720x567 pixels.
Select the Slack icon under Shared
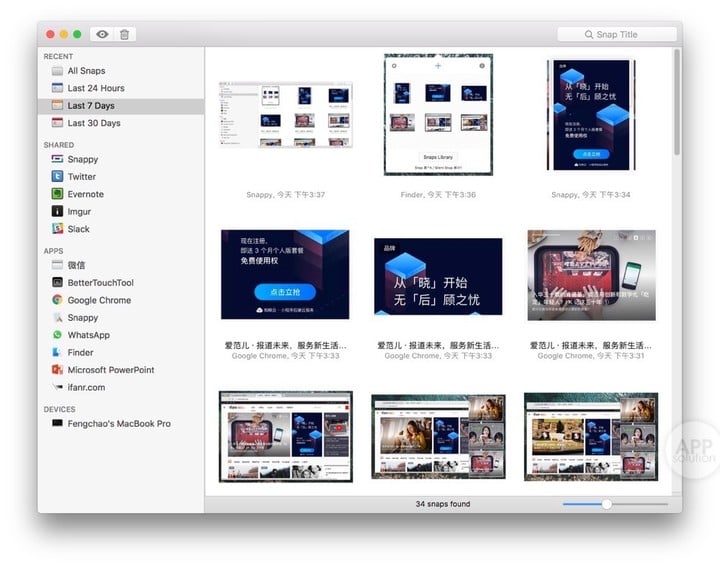click(57, 229)
